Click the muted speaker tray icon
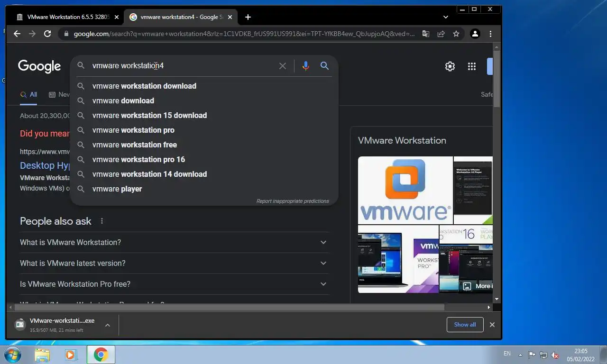The width and height of the screenshot is (607, 364). (555, 355)
